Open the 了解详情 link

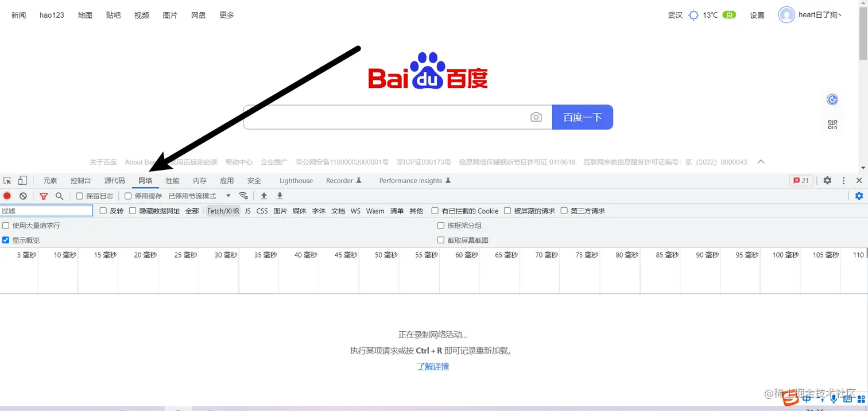coord(433,366)
